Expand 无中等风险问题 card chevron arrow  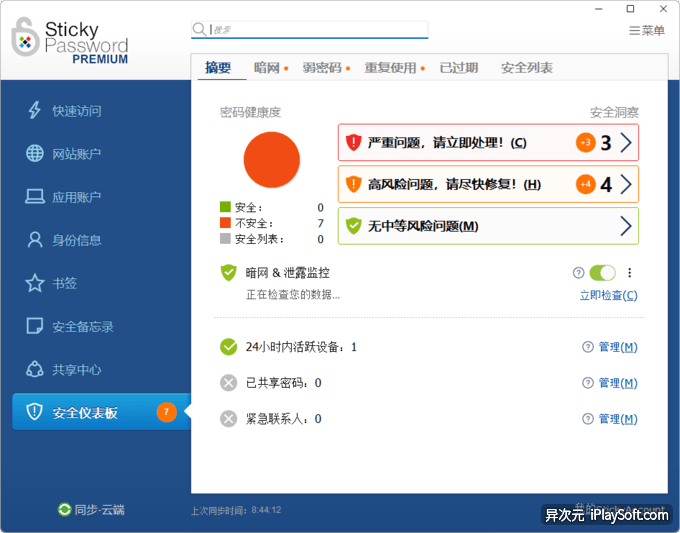(x=626, y=226)
